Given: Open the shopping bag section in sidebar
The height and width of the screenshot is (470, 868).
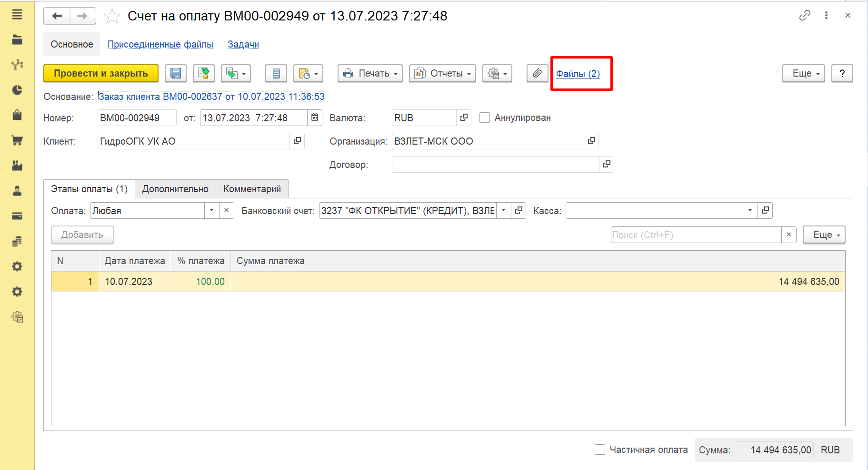Looking at the screenshot, I should click(17, 115).
